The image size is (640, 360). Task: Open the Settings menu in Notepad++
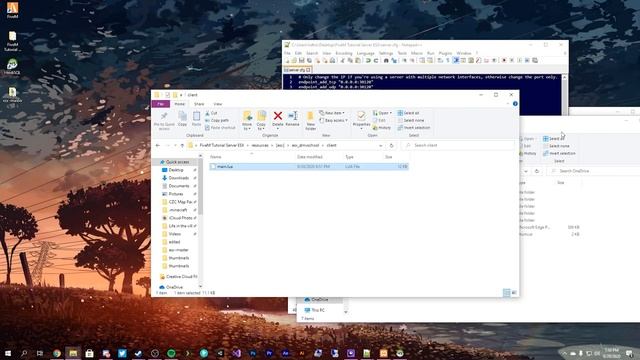(386, 53)
